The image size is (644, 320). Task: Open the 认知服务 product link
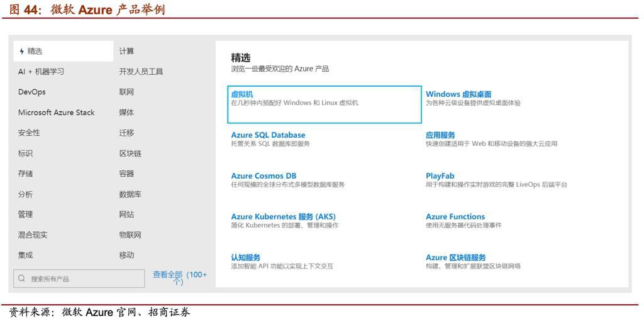[x=246, y=258]
